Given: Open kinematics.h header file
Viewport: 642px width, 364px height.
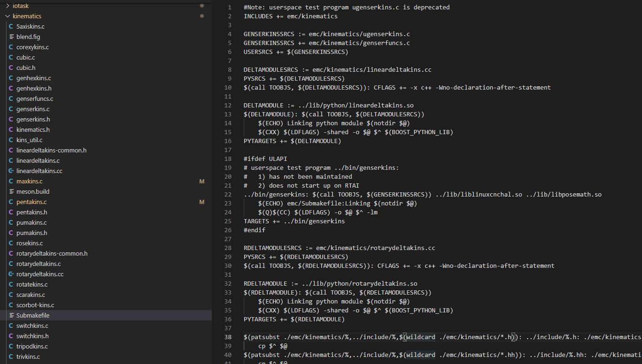Looking at the screenshot, I should point(33,129).
